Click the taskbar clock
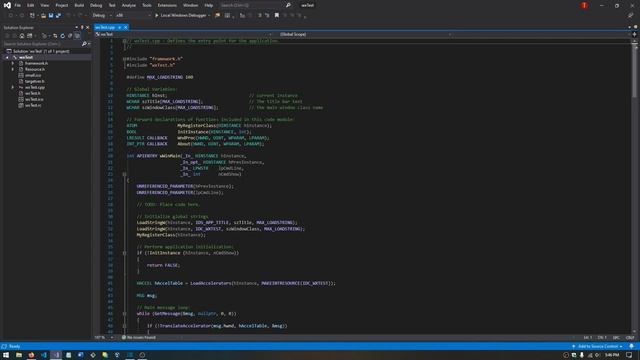The height and width of the screenshot is (360, 640). (x=611, y=355)
